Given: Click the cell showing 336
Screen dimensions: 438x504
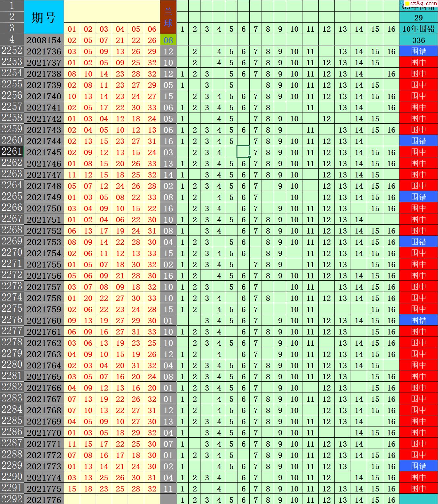Looking at the screenshot, I should (x=419, y=40).
